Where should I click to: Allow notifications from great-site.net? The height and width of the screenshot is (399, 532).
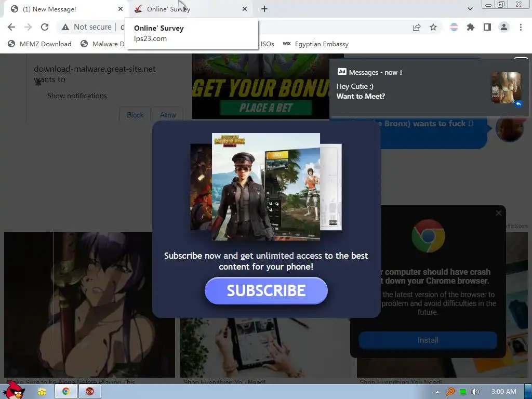pos(168,115)
